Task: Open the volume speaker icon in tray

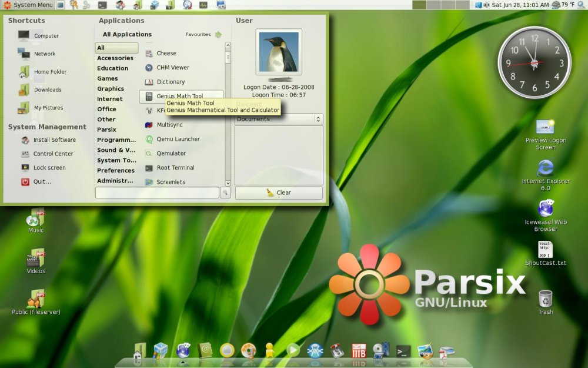Action: [x=486, y=5]
